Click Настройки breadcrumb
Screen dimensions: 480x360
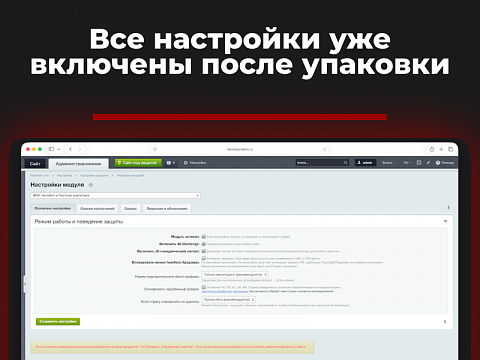64,175
